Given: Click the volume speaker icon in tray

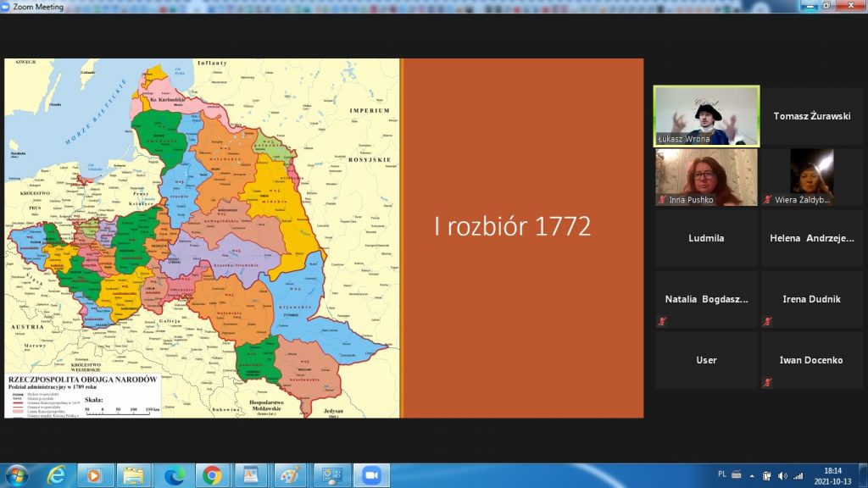Looking at the screenshot, I should (x=782, y=475).
